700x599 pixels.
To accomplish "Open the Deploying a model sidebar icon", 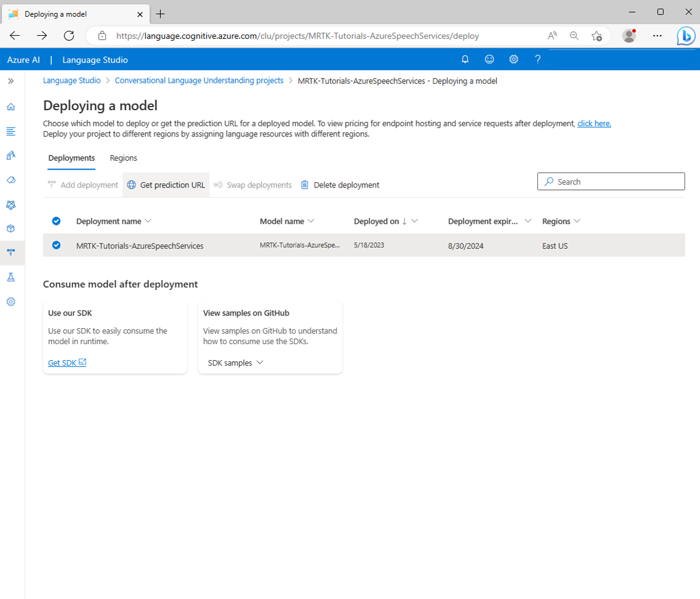I will (x=11, y=252).
